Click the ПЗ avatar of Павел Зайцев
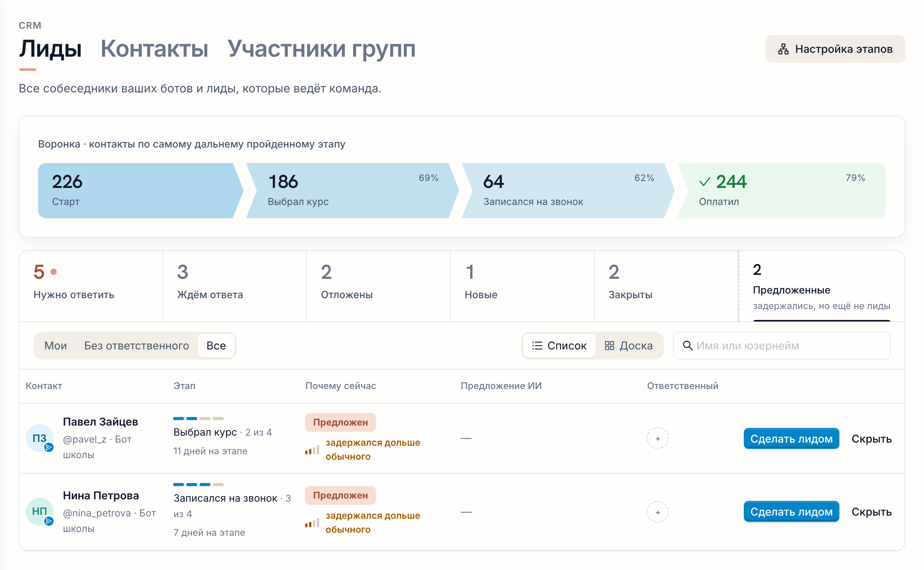This screenshot has height=570, width=924. point(40,438)
